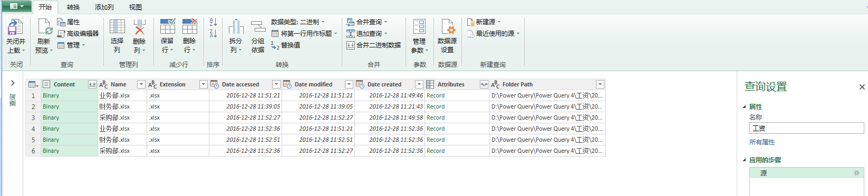Expand Attributes column with expand icon

click(x=484, y=84)
